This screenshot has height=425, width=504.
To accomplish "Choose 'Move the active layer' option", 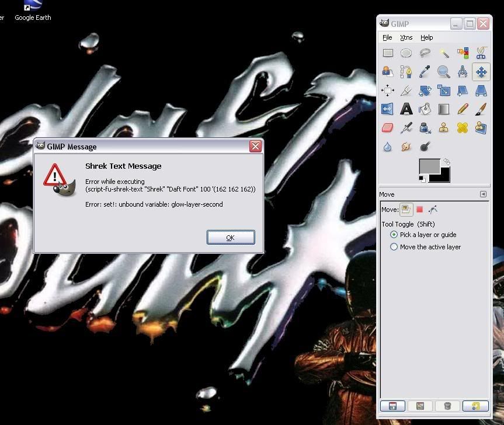I will tap(425, 247).
